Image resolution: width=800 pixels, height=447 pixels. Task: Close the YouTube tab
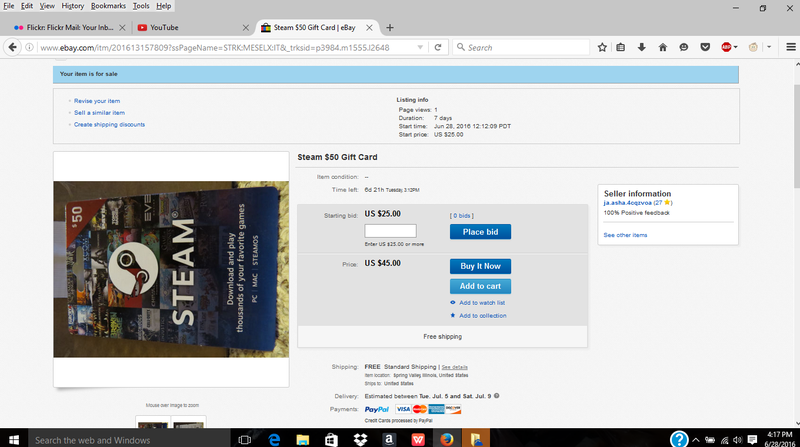(245, 28)
